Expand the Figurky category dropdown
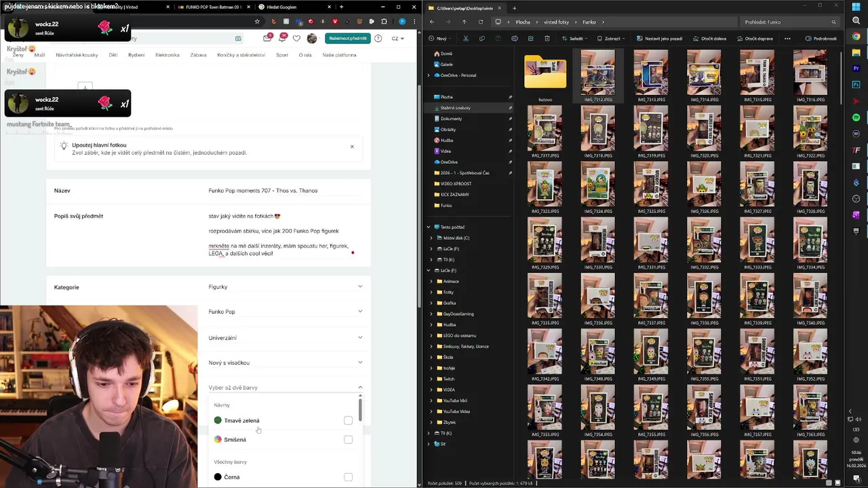Screen dimensions: 868x488 coord(285,287)
